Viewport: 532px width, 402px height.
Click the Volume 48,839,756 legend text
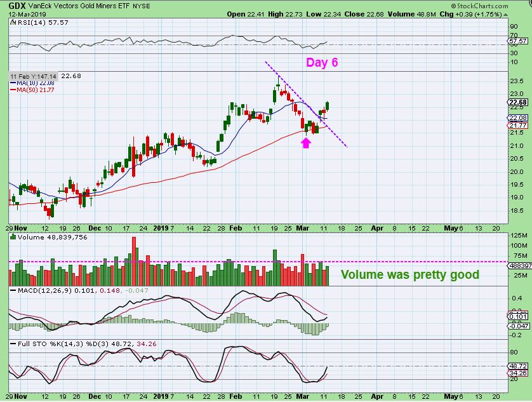pos(53,237)
